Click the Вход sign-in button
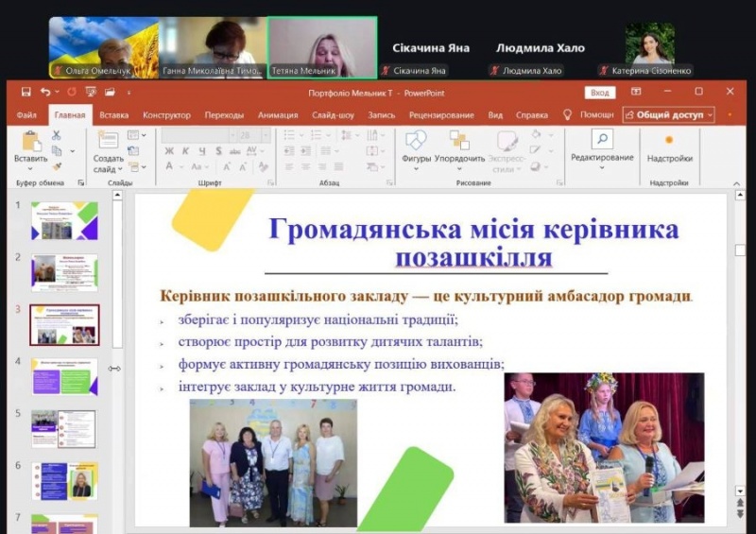The width and height of the screenshot is (756, 534). (599, 93)
